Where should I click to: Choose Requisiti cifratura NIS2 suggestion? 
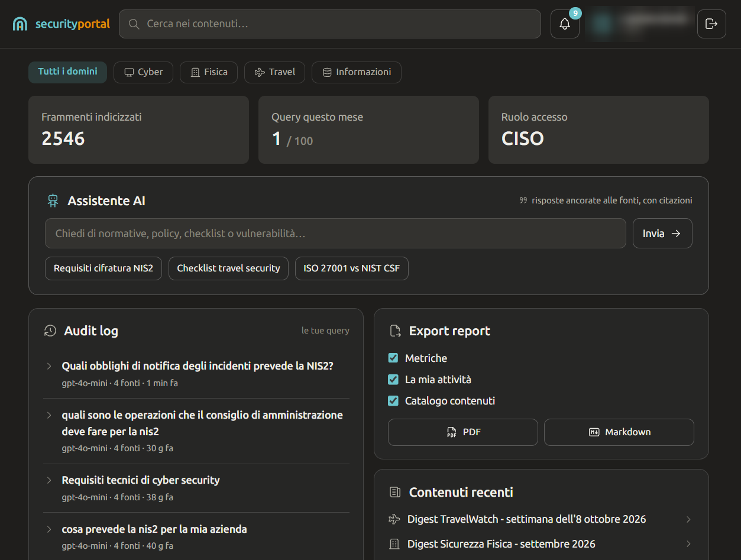103,268
